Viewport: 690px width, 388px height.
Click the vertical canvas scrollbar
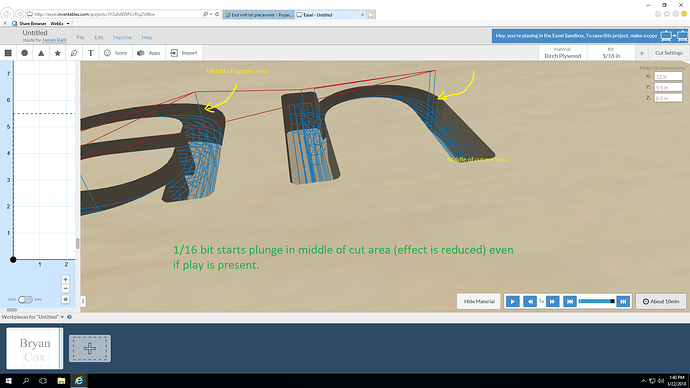[x=78, y=243]
